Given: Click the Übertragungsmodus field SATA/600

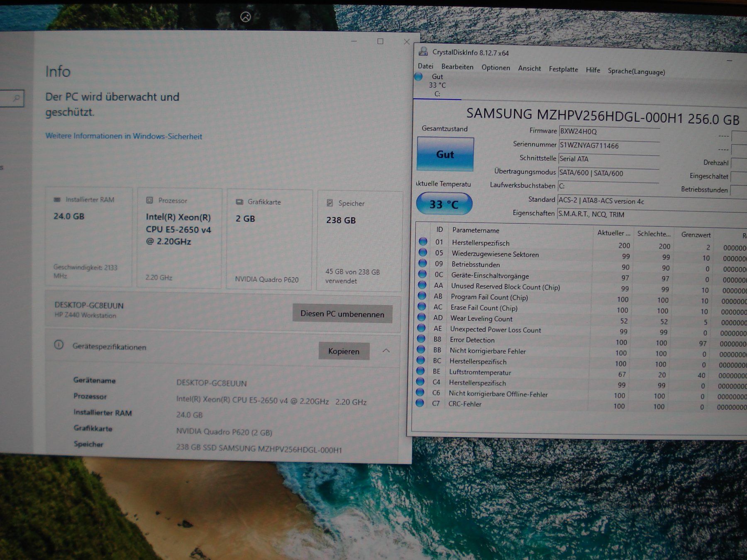Looking at the screenshot, I should 608,173.
